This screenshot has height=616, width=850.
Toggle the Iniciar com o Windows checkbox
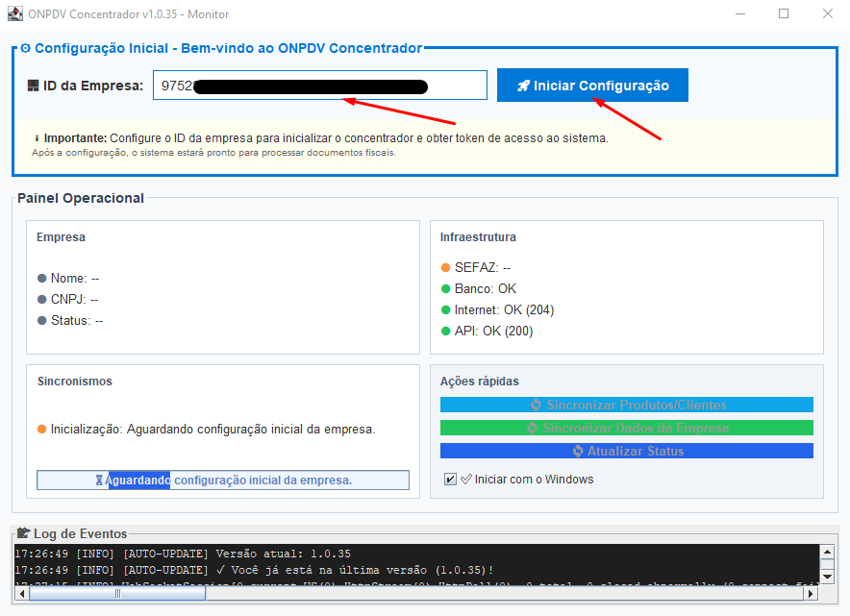tap(450, 479)
